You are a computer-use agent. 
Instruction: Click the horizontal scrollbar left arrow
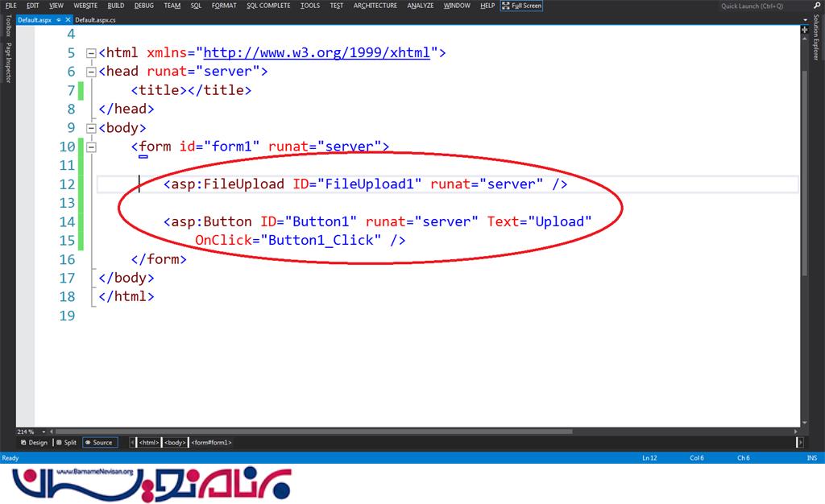point(52,432)
